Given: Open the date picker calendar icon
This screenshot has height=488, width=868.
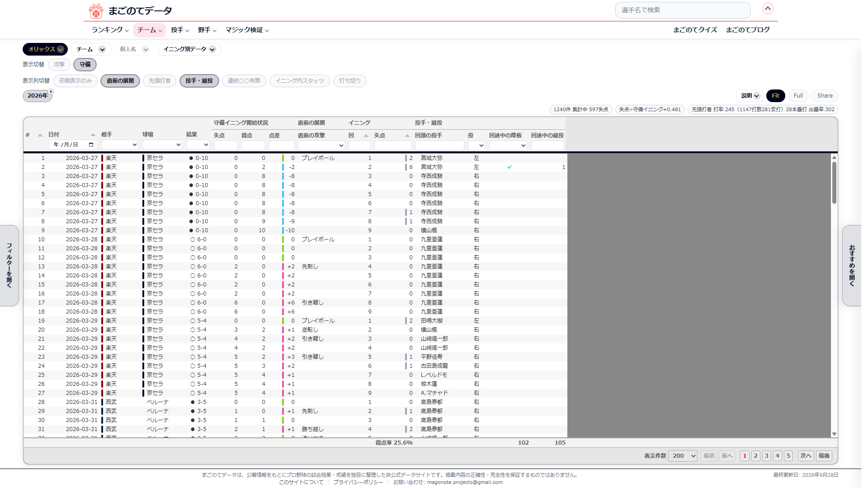Looking at the screenshot, I should pyautogui.click(x=91, y=145).
